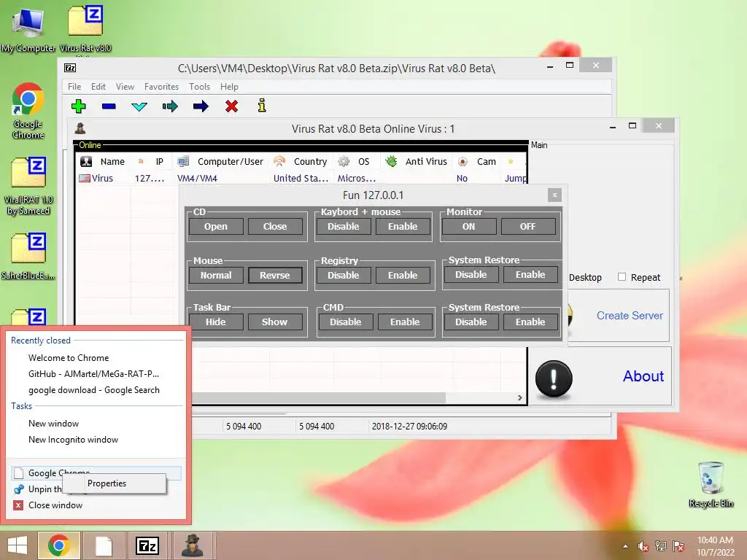
Task: Open the 7-Zip Tools menu
Action: click(199, 87)
